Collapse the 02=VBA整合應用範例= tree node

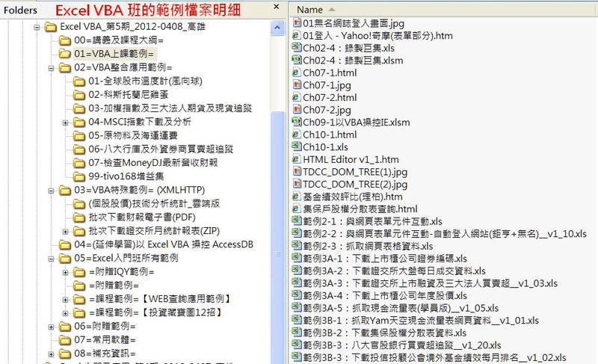(x=51, y=68)
